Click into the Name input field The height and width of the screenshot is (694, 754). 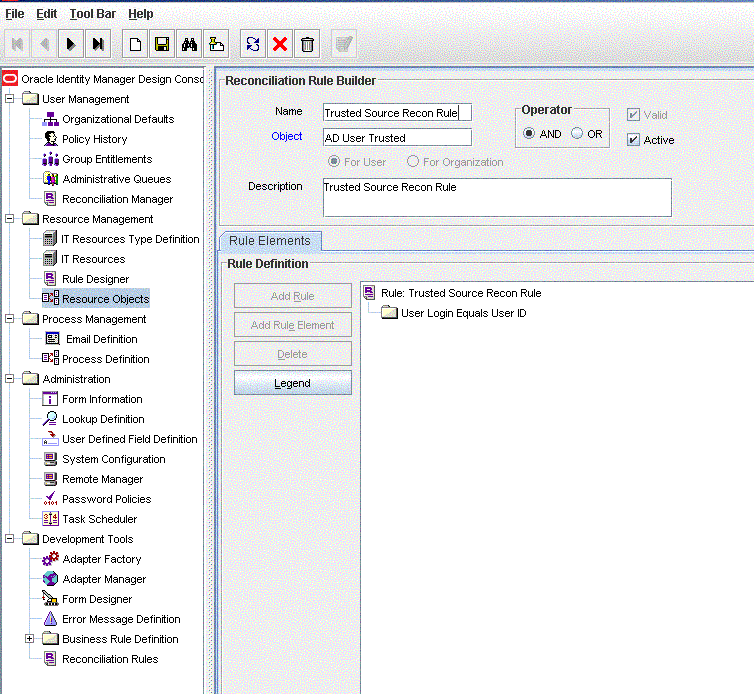point(397,113)
